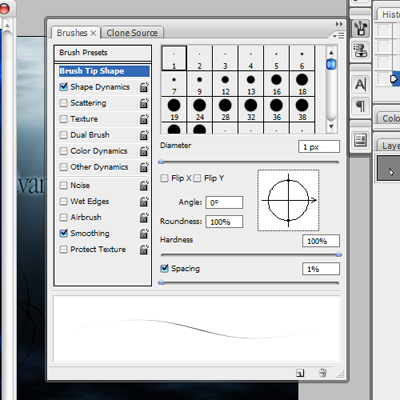
Task: Open the Brush Presets section
Action: (x=103, y=53)
